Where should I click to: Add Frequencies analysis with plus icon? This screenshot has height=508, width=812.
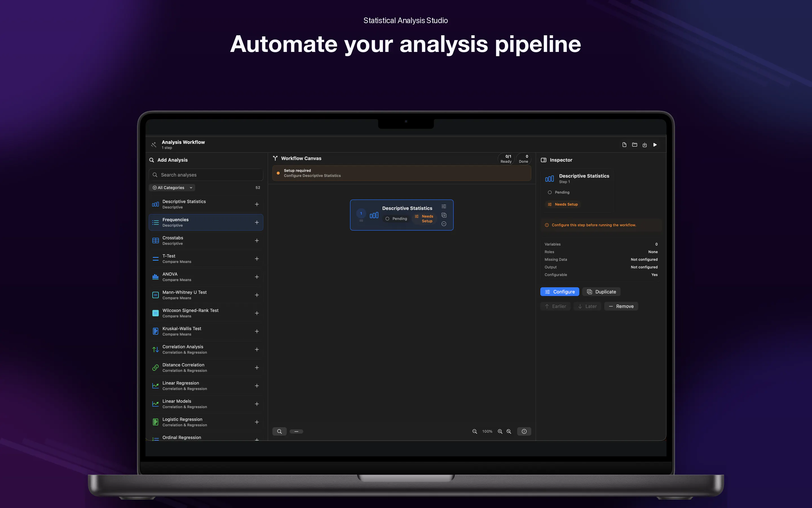[x=257, y=222]
